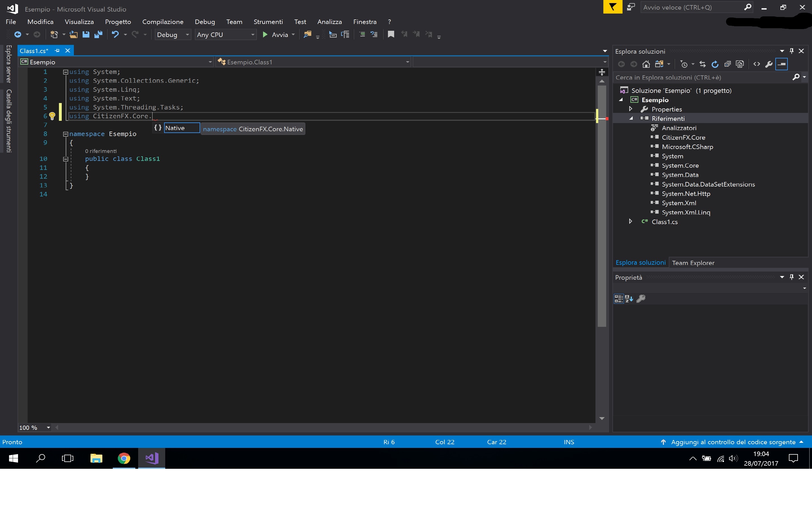Comment out the selected lines icon
The image size is (812, 508).
362,35
